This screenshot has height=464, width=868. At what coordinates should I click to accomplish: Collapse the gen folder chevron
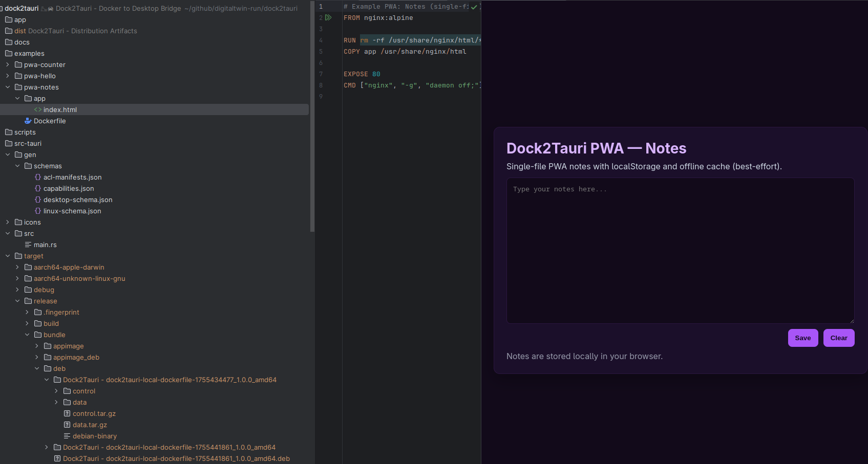coord(8,154)
